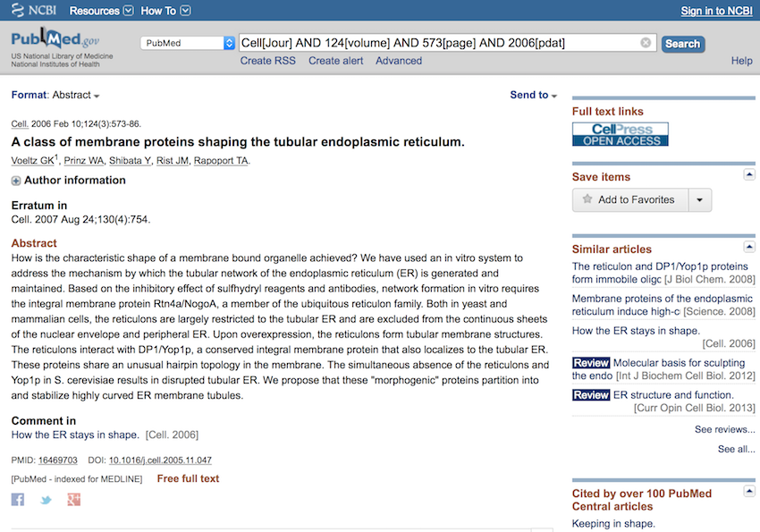Share the article on Google Plus
760x532 pixels.
(x=73, y=500)
